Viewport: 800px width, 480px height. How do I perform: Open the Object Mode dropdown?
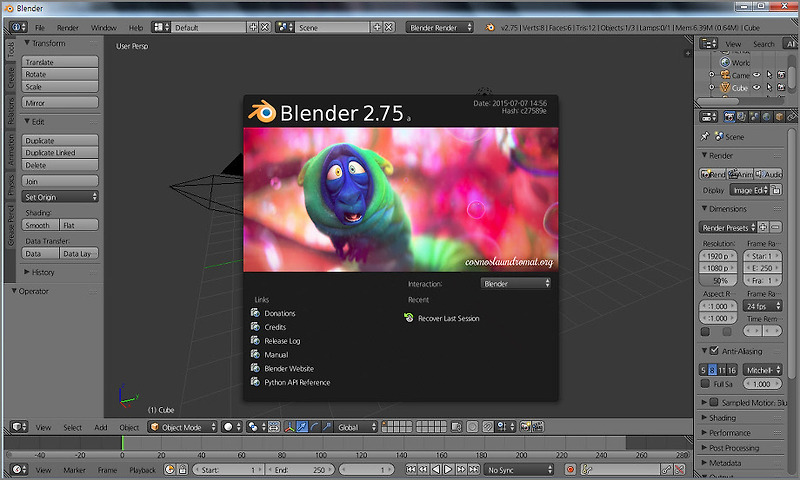[183, 427]
